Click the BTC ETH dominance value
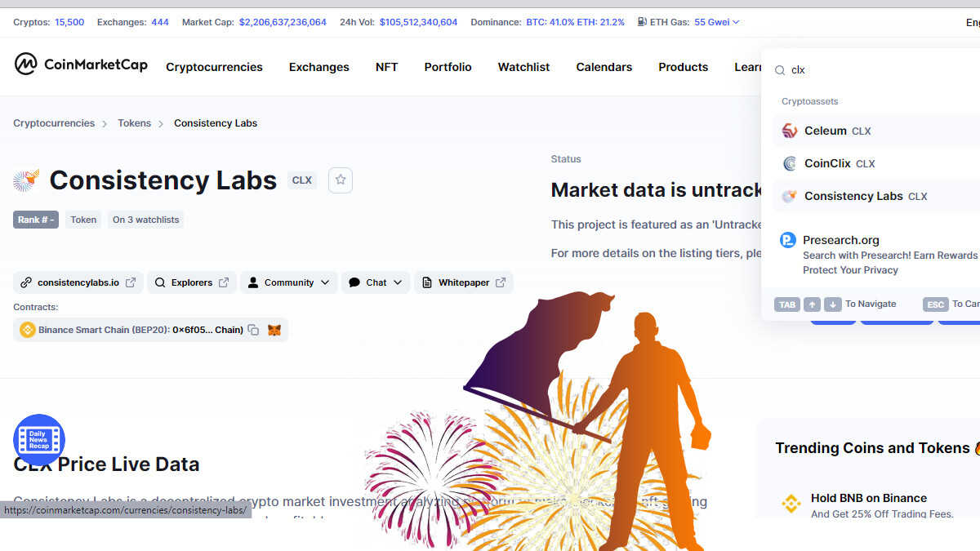 click(576, 22)
